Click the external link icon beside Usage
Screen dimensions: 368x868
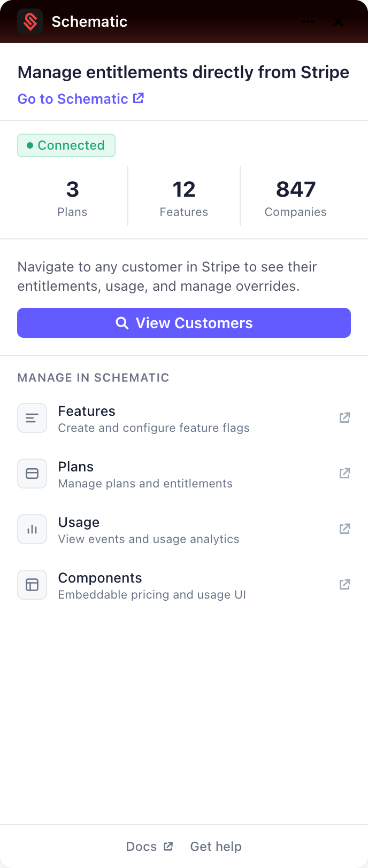pyautogui.click(x=344, y=529)
